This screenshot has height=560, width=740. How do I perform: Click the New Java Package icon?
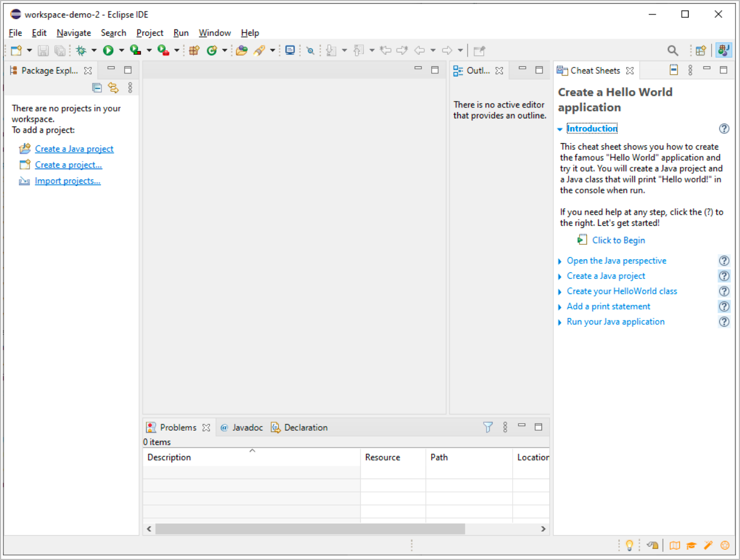(195, 51)
